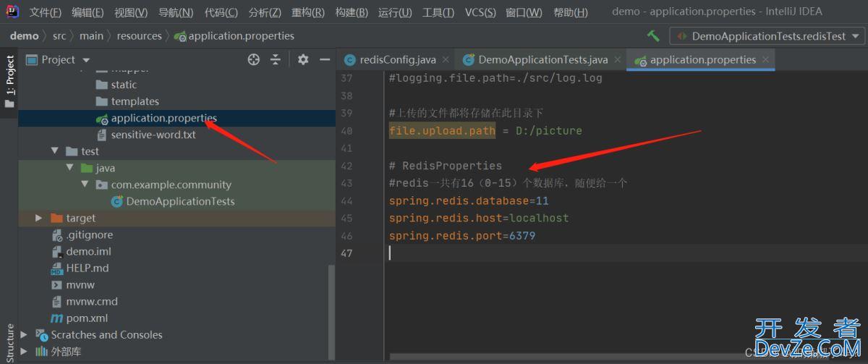Collapse the com.example.community package
The image size is (868, 364).
pyautogui.click(x=85, y=185)
